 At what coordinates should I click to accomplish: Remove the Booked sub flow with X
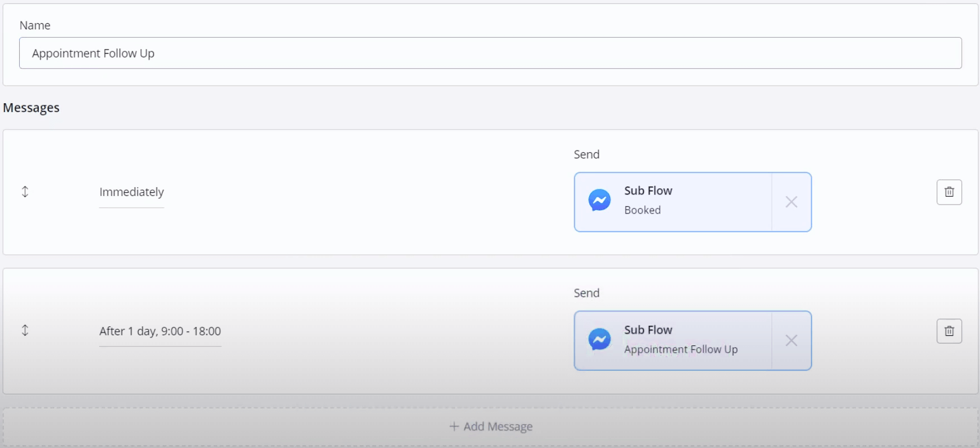point(791,202)
